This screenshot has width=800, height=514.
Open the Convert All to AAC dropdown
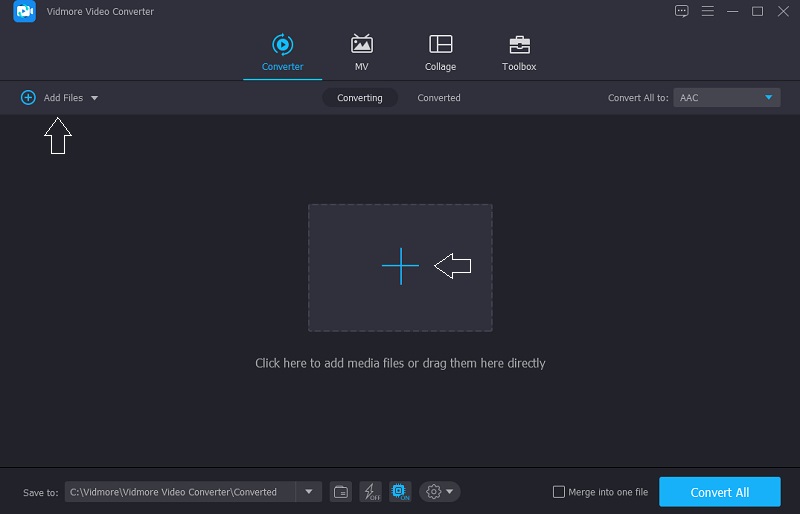coord(726,98)
